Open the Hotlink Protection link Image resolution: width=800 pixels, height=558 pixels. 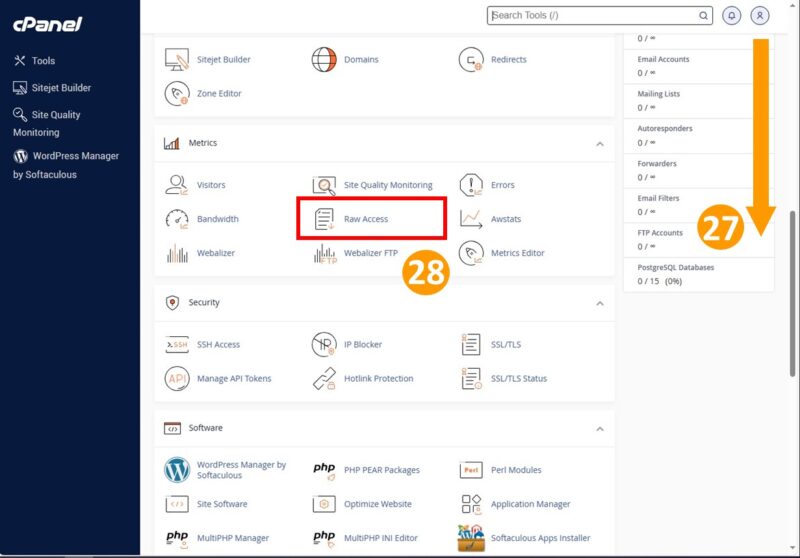379,378
